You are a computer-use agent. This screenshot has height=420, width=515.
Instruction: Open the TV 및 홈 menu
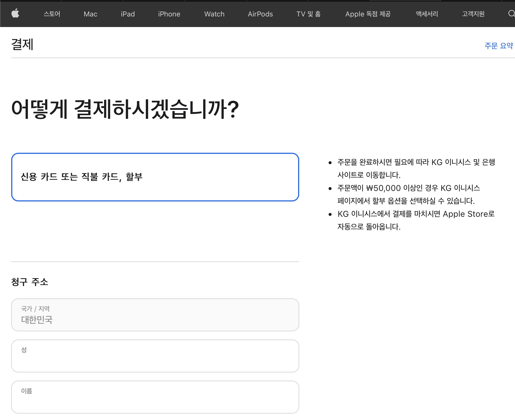308,14
